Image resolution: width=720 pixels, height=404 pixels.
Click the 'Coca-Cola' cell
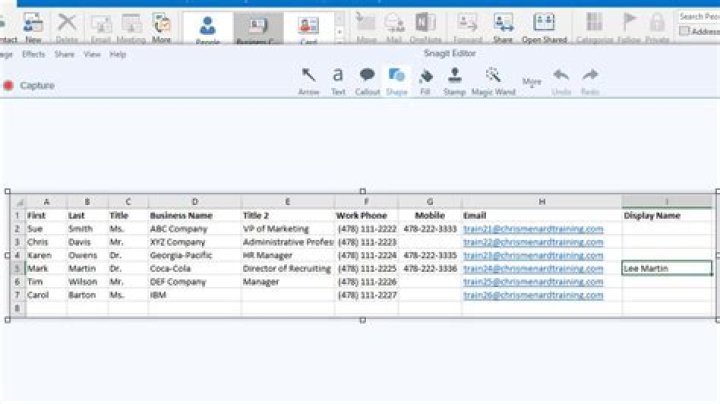point(195,269)
